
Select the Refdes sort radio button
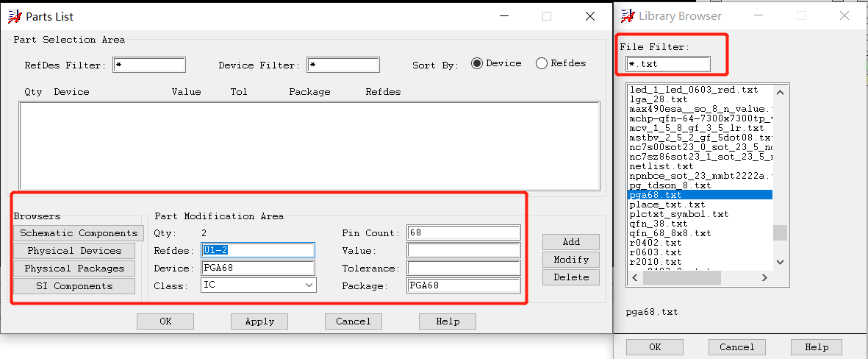tap(542, 63)
